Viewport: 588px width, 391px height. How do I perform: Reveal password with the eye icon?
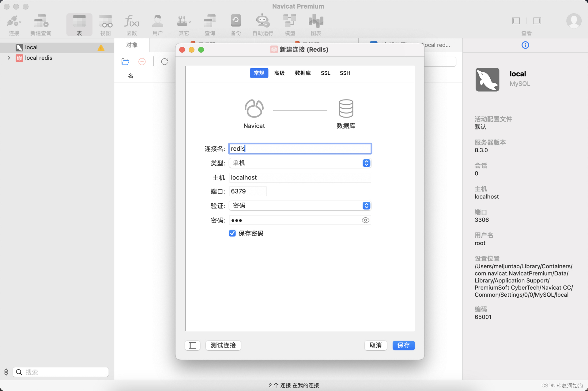coord(366,220)
